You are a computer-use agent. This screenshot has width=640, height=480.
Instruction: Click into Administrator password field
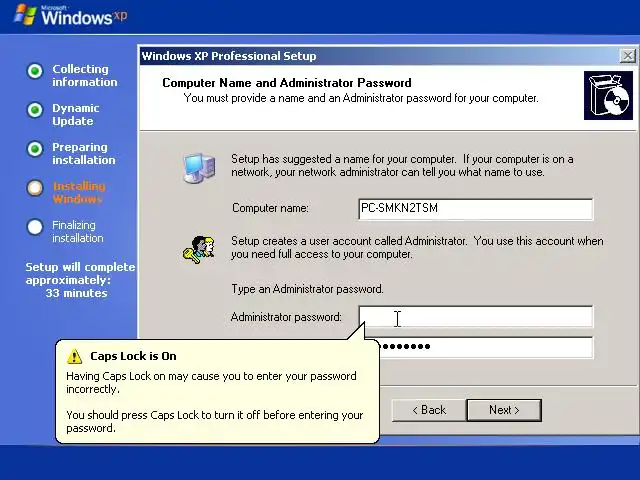click(x=476, y=317)
